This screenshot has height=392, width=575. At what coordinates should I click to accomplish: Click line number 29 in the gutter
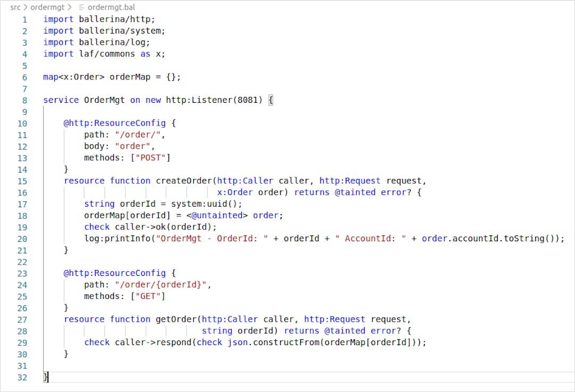point(22,342)
